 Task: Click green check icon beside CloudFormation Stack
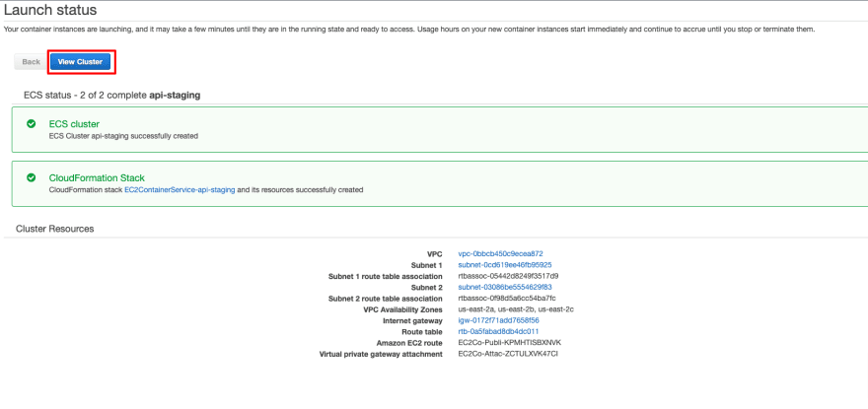tap(32, 177)
